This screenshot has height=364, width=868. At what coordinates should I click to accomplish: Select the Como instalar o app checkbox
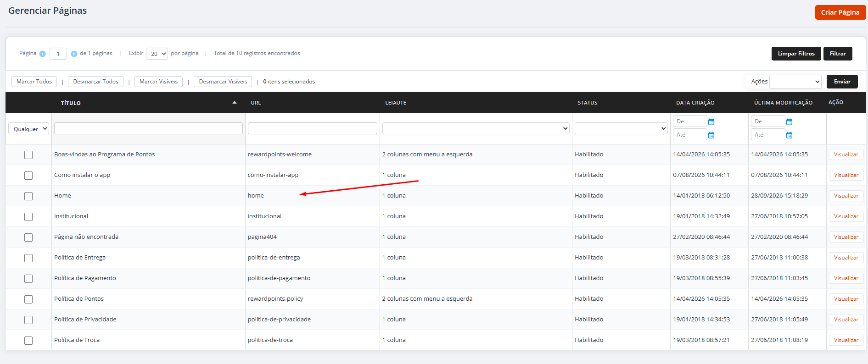(28, 176)
